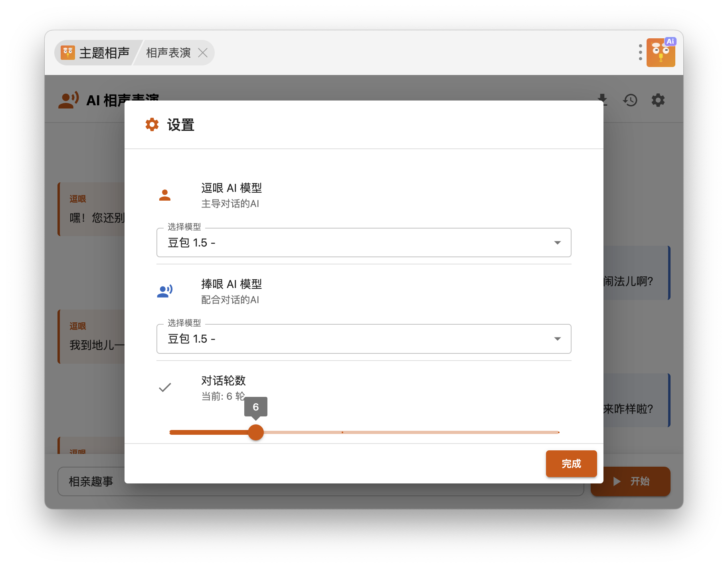Screen dimensions: 728x568
Task: Click the blue speaking icon for 捧哏
Action: [165, 291]
